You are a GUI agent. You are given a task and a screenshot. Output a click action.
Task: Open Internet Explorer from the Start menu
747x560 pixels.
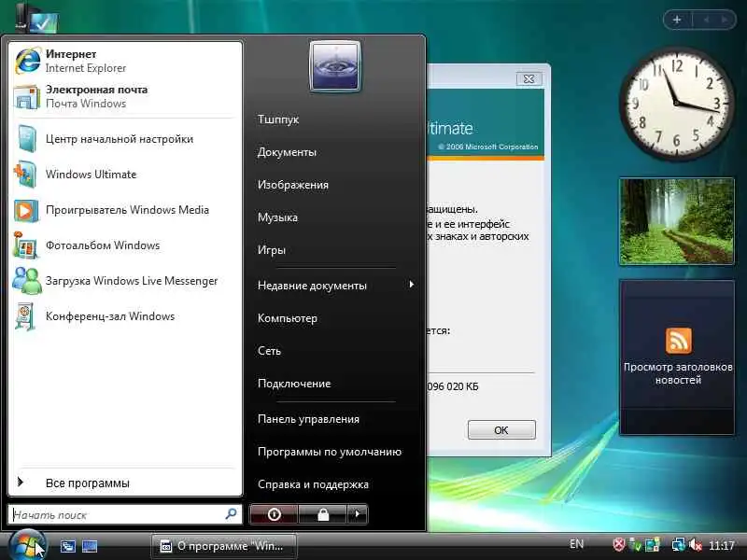click(125, 61)
